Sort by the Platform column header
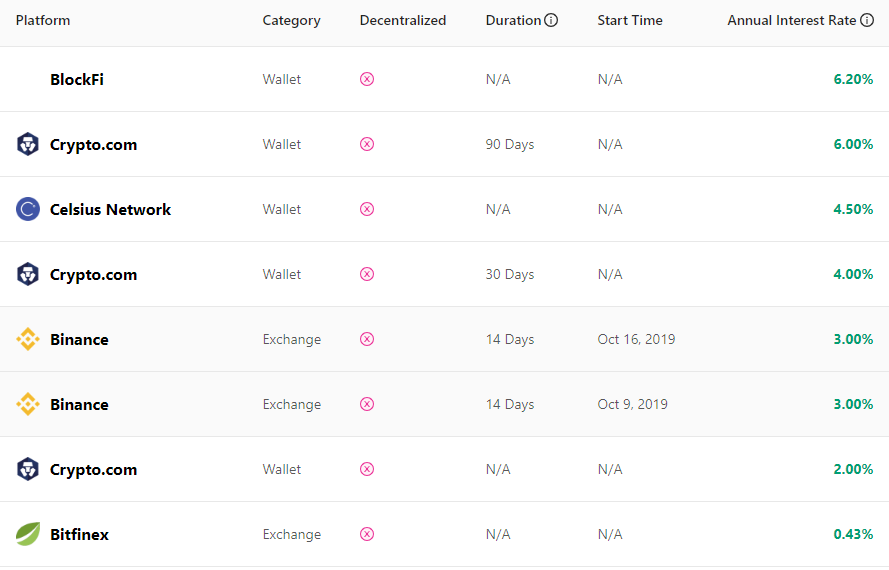 pos(43,20)
